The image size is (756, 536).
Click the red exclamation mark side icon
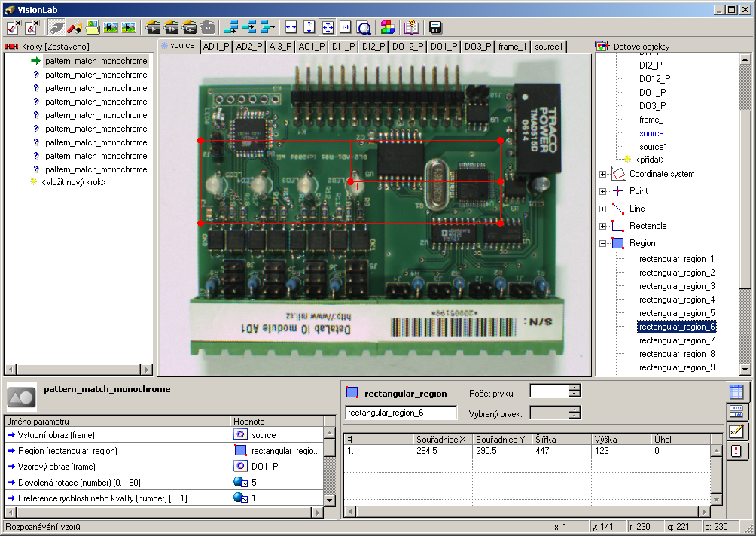pos(736,450)
